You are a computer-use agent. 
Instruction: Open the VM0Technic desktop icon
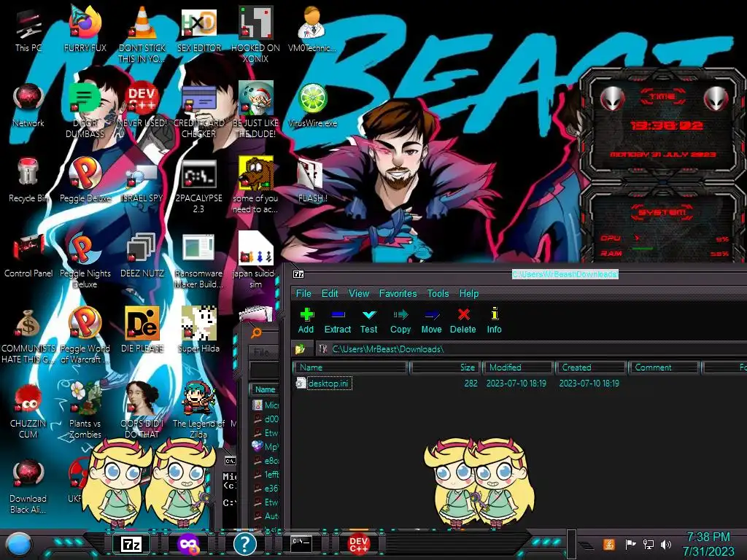pos(312,29)
